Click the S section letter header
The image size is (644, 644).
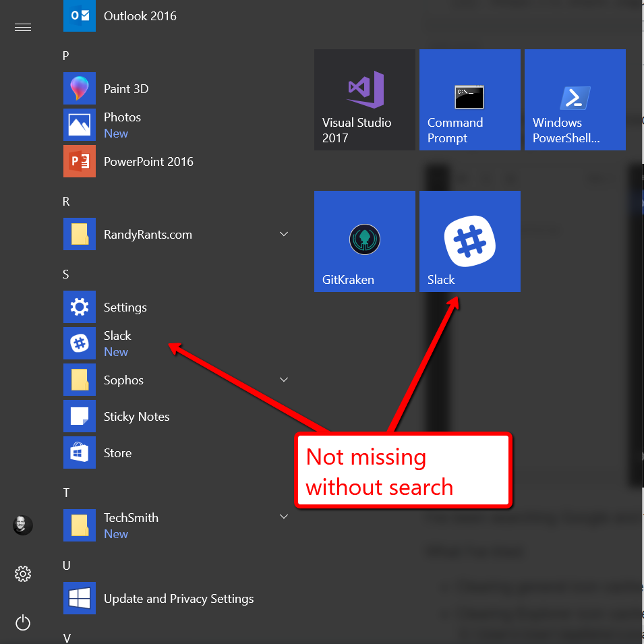pyautogui.click(x=65, y=274)
